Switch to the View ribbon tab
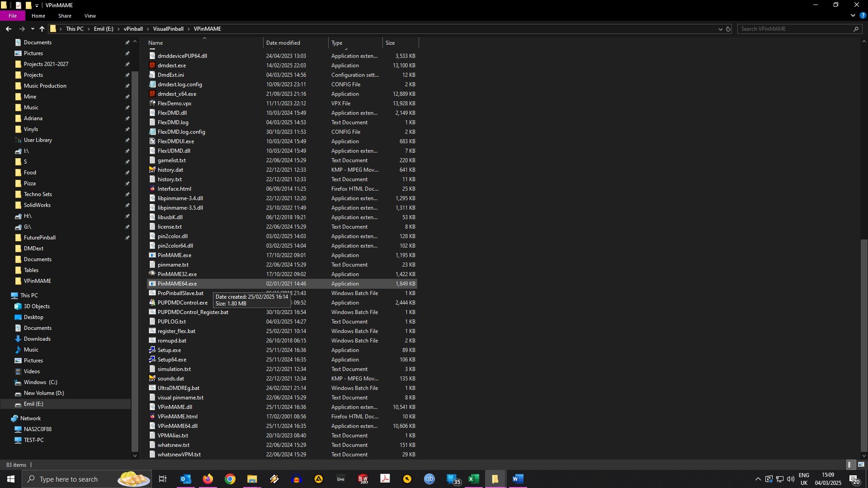This screenshot has height=488, width=868. tap(90, 16)
